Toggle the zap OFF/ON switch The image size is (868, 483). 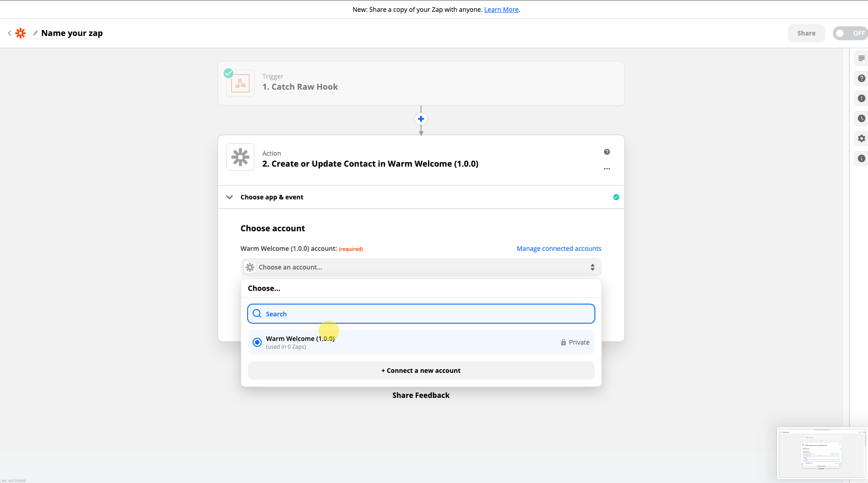click(850, 33)
